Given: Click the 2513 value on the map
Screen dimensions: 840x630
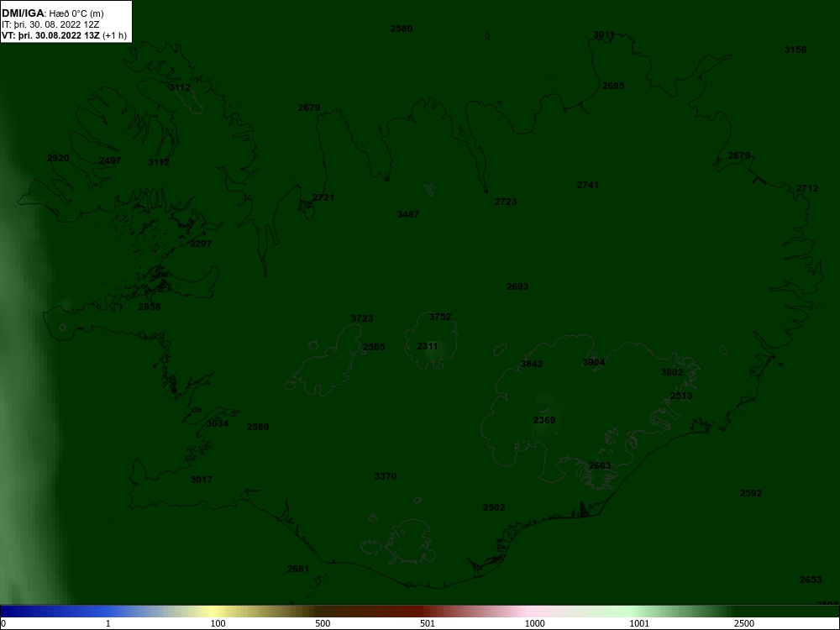Looking at the screenshot, I should [x=681, y=396].
